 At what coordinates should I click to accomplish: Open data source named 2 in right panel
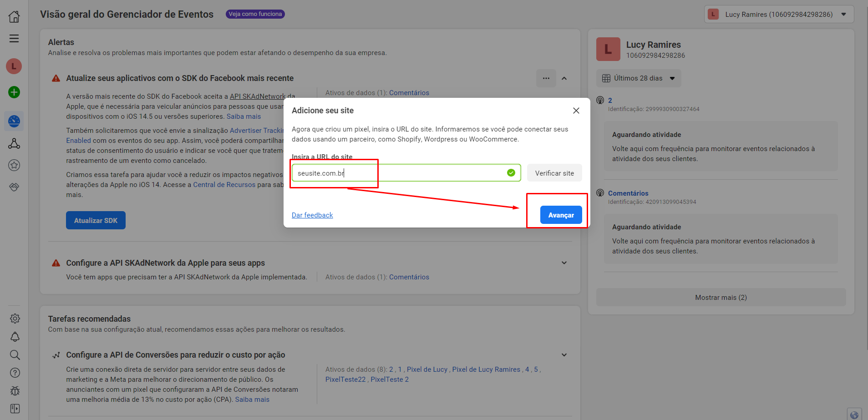coord(610,100)
